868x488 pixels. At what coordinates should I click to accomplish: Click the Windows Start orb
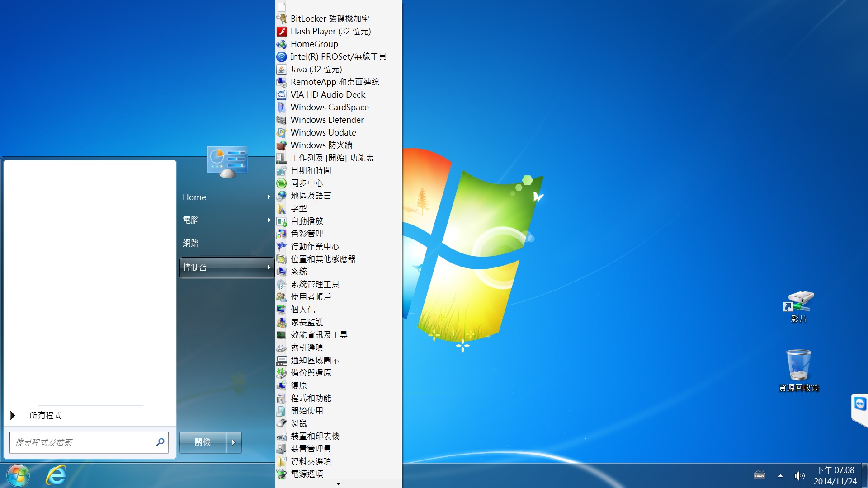(18, 475)
